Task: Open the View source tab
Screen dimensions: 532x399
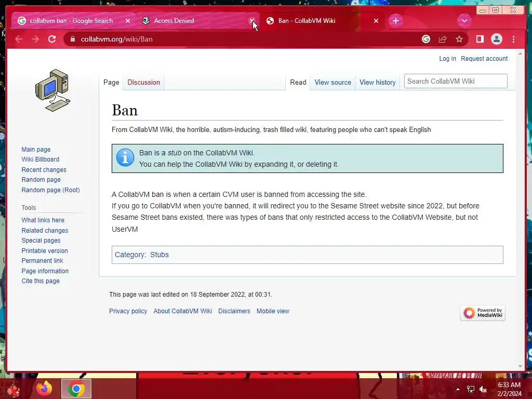Action: coord(332,82)
